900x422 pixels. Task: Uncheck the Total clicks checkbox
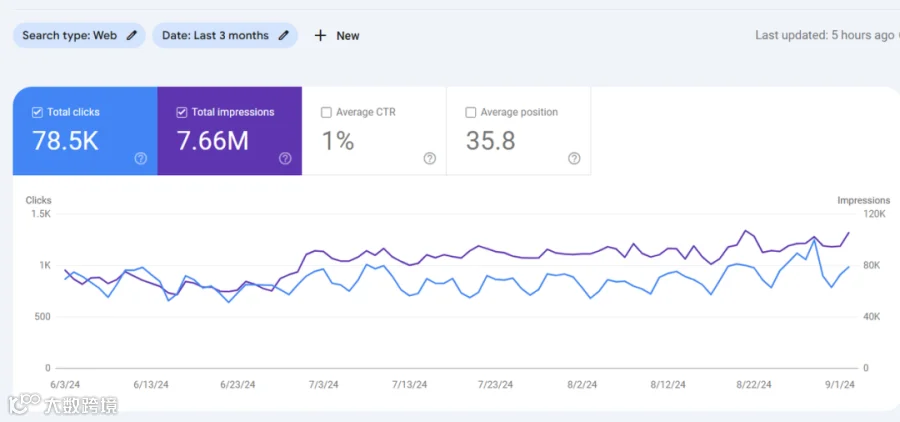tap(37, 113)
